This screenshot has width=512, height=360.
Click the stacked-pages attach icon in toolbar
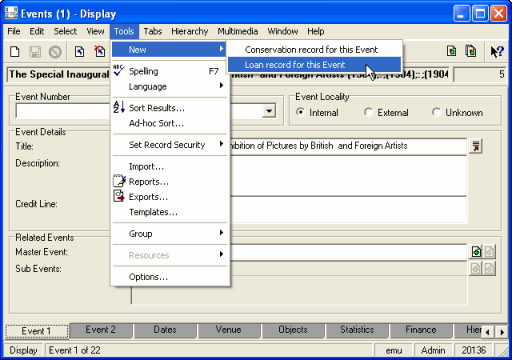471,51
